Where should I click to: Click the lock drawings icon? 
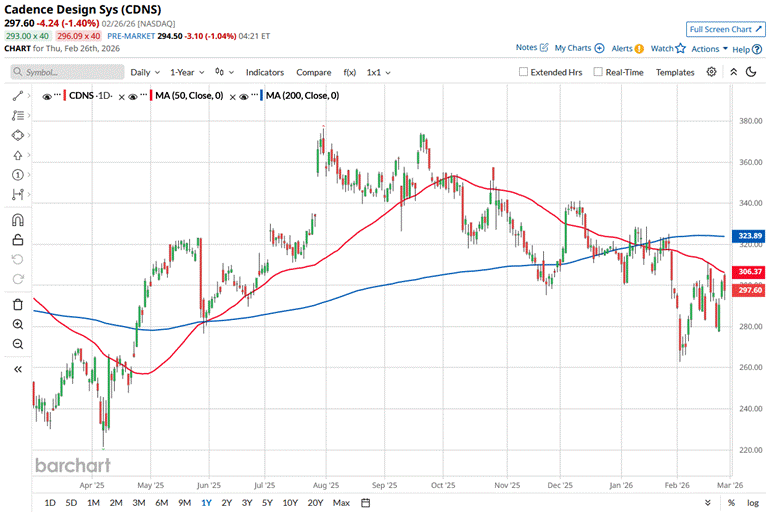click(x=18, y=239)
